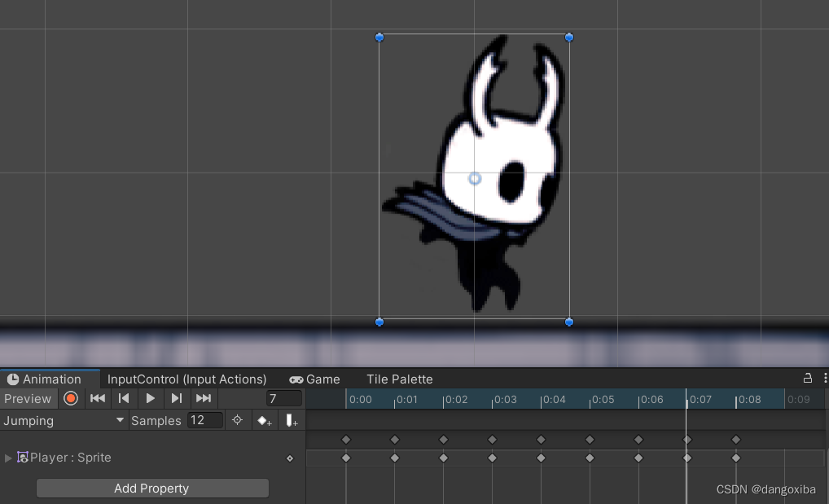Click the Add Event icon
Screen dimensions: 829x504
coord(292,421)
